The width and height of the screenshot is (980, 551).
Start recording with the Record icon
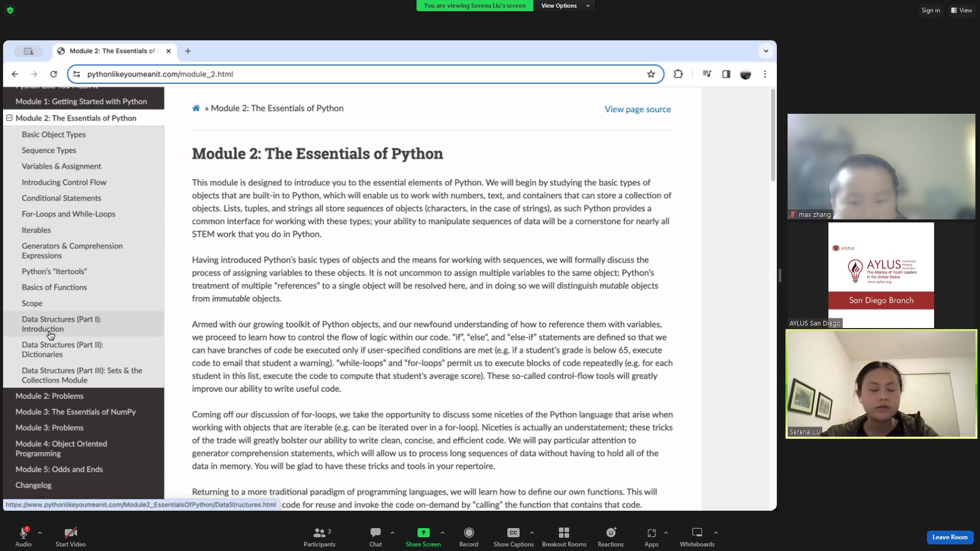click(469, 533)
